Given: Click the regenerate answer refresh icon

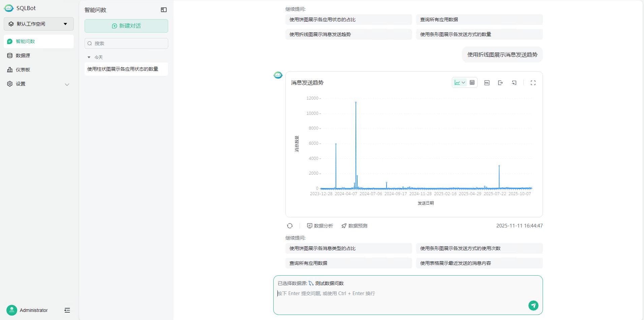Looking at the screenshot, I should [x=290, y=226].
